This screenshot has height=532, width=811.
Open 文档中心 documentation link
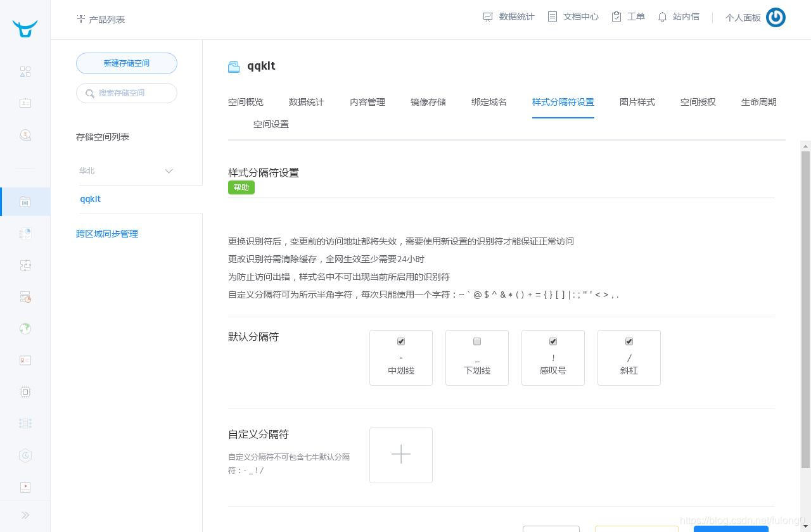tap(573, 17)
